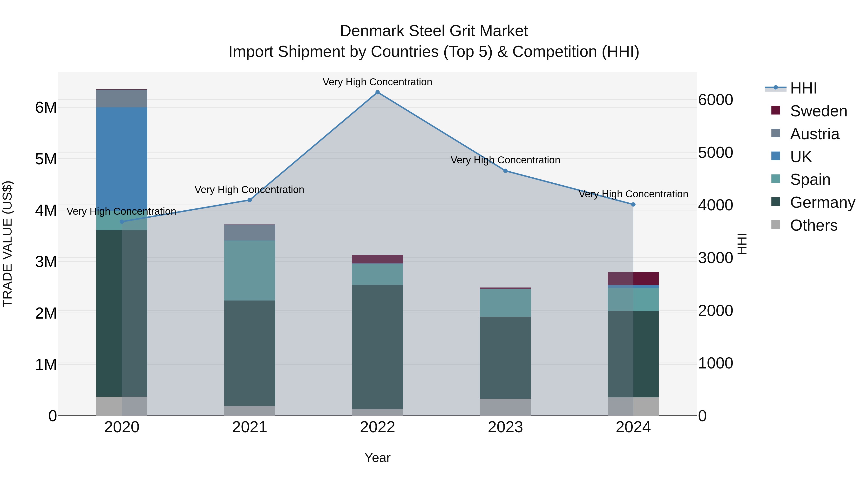
Task: Click the Spain bar segment in 2022
Action: pyautogui.click(x=377, y=274)
